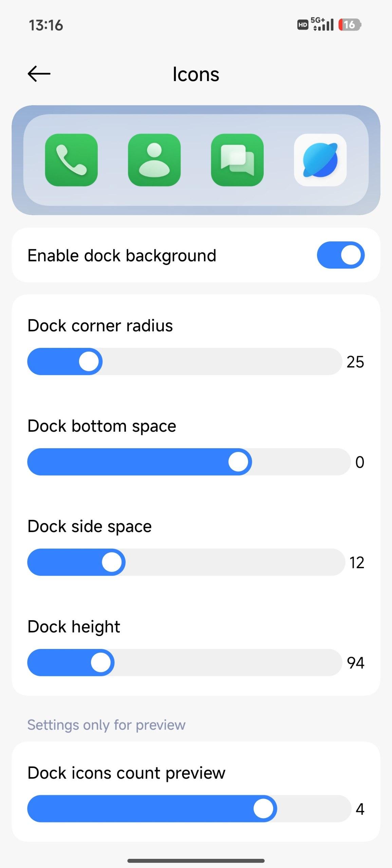Click the Dock icons count preview slider handle
Viewport: 392px width, 868px height.
(x=263, y=809)
